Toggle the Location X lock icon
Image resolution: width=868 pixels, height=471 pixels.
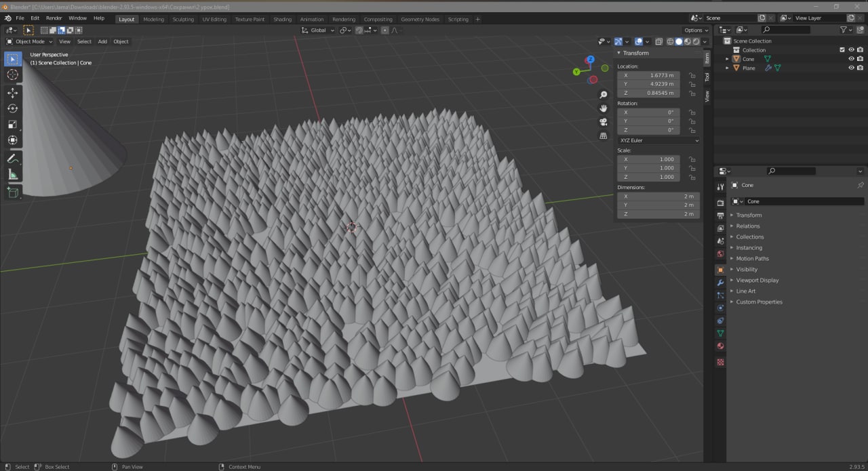(x=692, y=75)
